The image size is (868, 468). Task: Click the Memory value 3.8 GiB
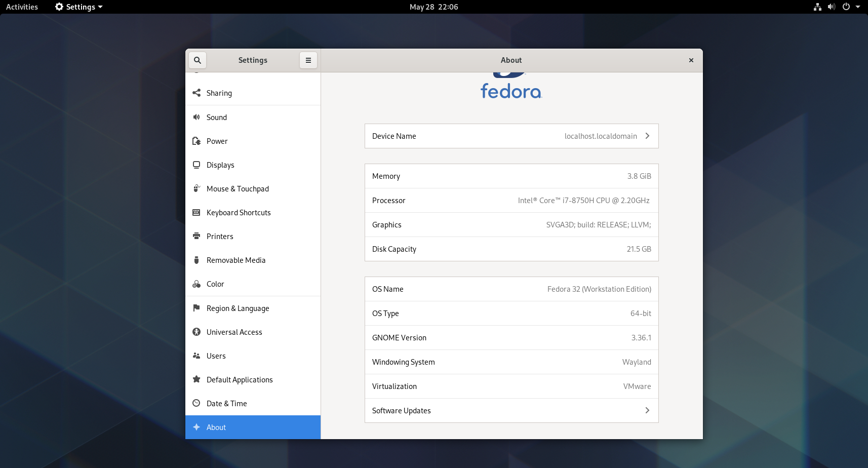click(x=639, y=176)
